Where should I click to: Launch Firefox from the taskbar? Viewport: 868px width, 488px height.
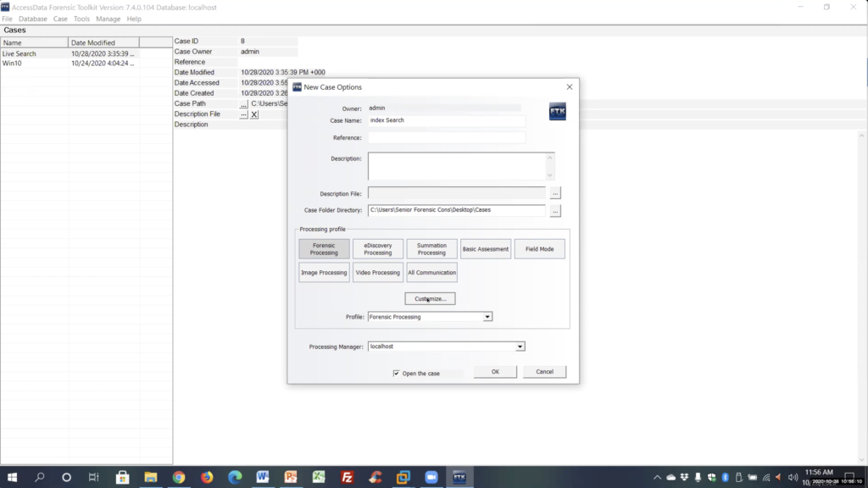point(207,477)
